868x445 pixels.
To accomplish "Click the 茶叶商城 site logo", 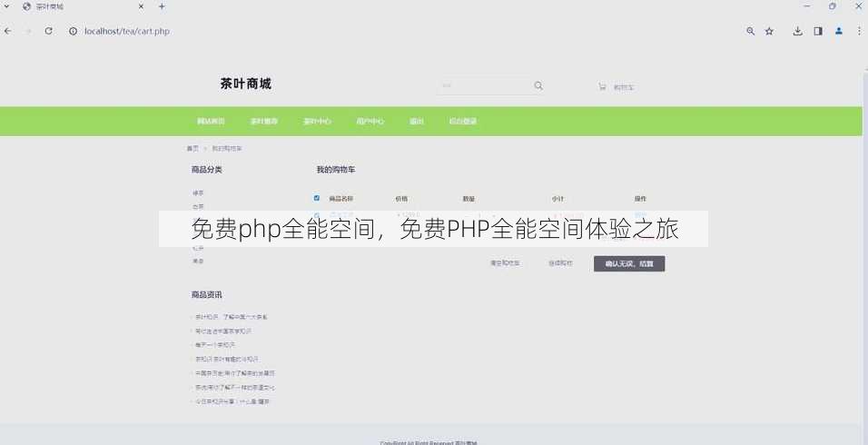I will [x=246, y=84].
